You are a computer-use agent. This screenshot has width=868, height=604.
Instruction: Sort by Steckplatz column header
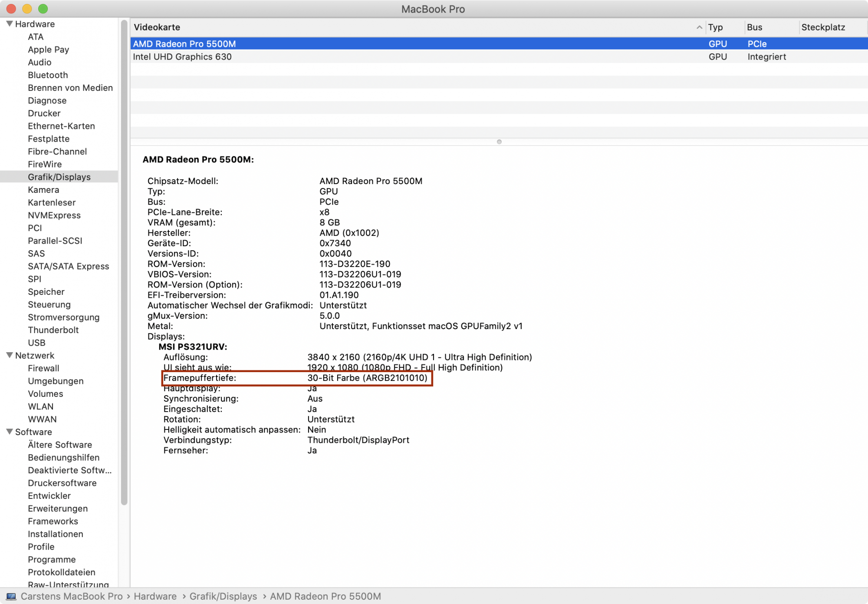pyautogui.click(x=823, y=27)
